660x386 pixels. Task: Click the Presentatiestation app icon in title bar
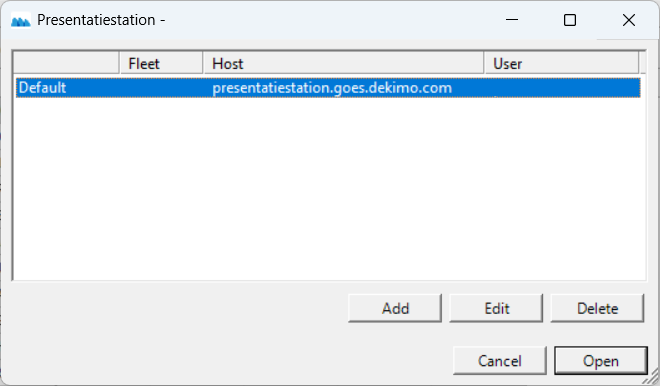(21, 20)
